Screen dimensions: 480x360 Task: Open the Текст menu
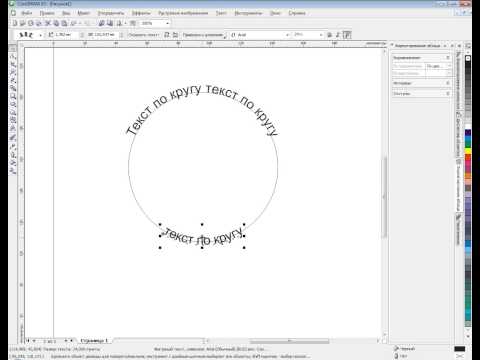(x=221, y=13)
